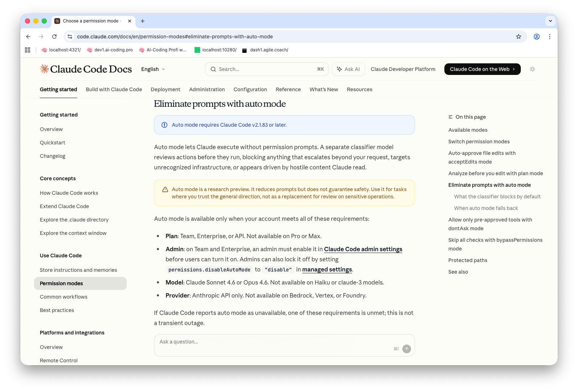Click the browser reload page icon
This screenshot has width=578, height=392.
point(54,37)
